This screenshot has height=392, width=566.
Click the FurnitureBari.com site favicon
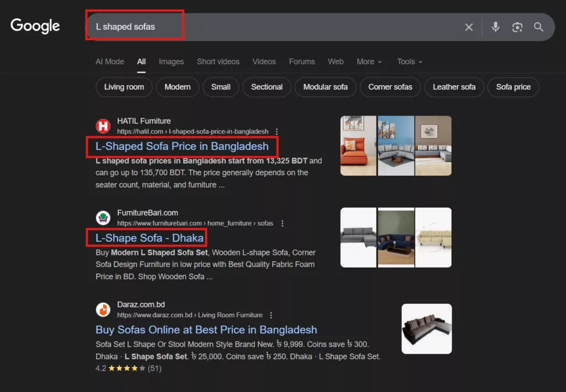tap(103, 217)
